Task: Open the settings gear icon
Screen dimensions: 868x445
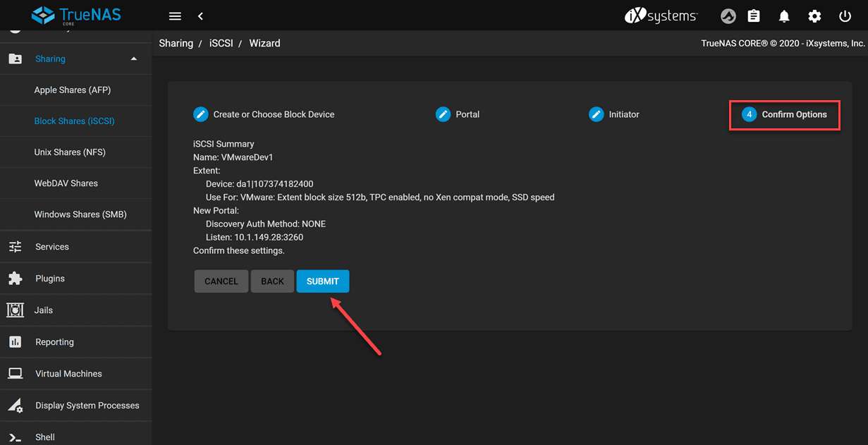Action: click(x=814, y=16)
